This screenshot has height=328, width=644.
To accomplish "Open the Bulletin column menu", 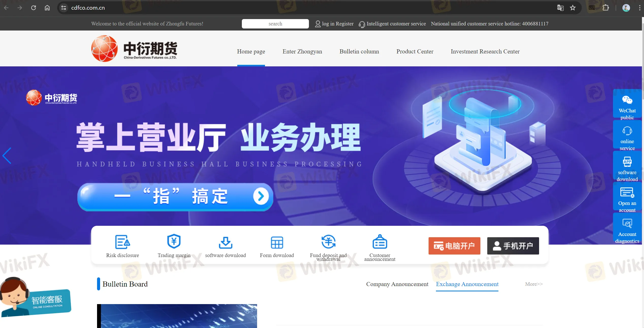I will point(359,52).
